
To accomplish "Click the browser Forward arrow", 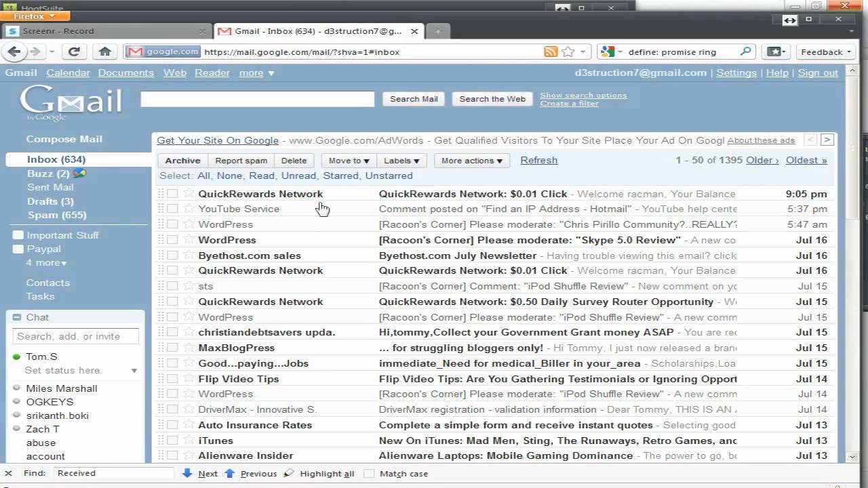I will (x=35, y=52).
